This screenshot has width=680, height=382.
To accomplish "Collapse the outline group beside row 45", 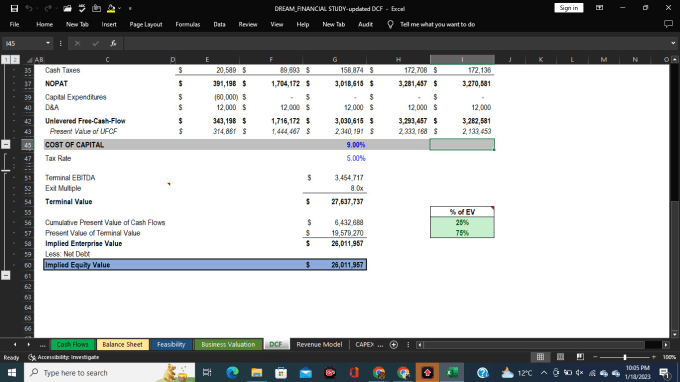I will click(x=6, y=145).
